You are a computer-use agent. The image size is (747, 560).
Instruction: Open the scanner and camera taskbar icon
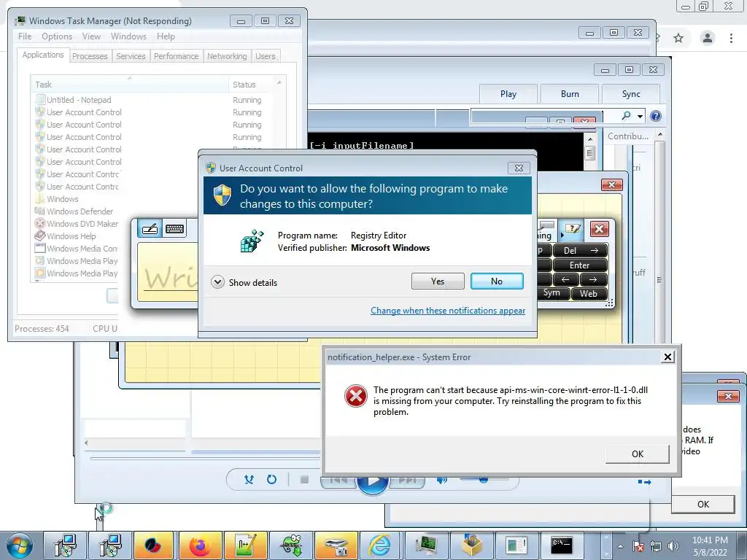pos(336,545)
